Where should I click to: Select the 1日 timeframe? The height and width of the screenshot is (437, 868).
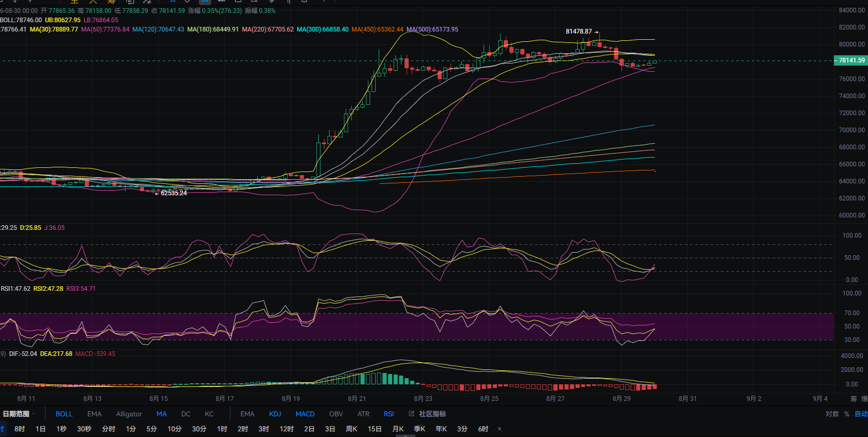40,429
